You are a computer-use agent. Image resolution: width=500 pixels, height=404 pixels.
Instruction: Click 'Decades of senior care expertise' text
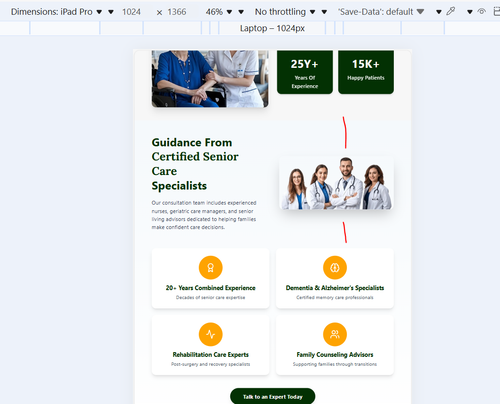pos(211,297)
